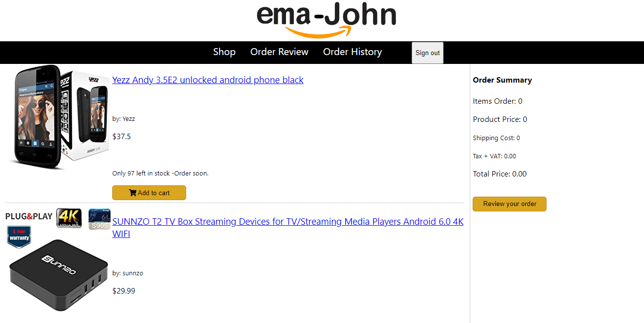Click the ema-John logo
Screen dimensions: 644x323
pyautogui.click(x=326, y=20)
